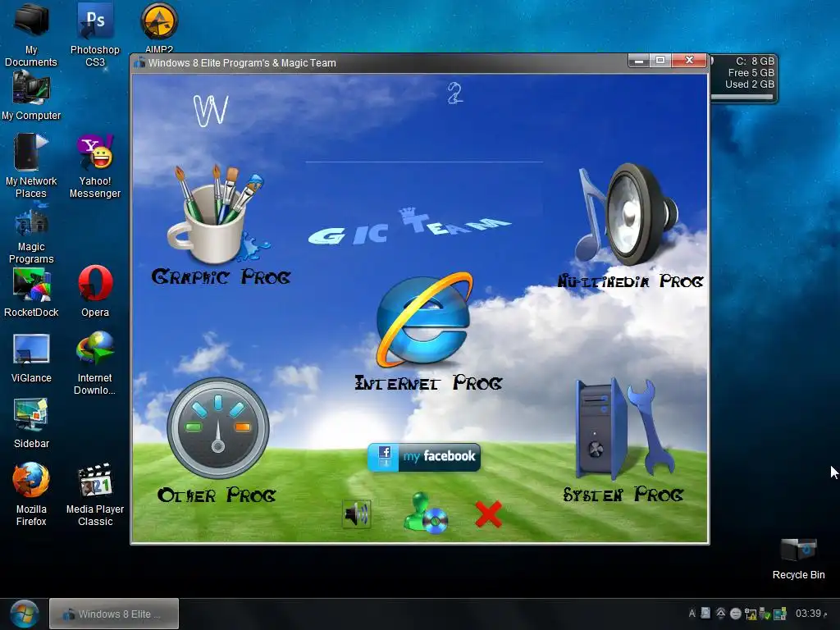Click the Windows 8 Elite window title bar
The height and width of the screenshot is (630, 840).
[x=381, y=62]
